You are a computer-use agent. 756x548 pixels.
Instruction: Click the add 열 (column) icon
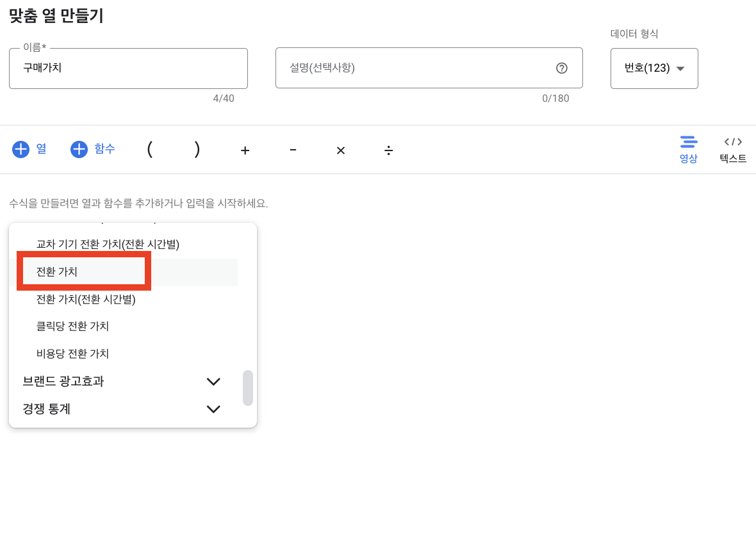tap(21, 149)
